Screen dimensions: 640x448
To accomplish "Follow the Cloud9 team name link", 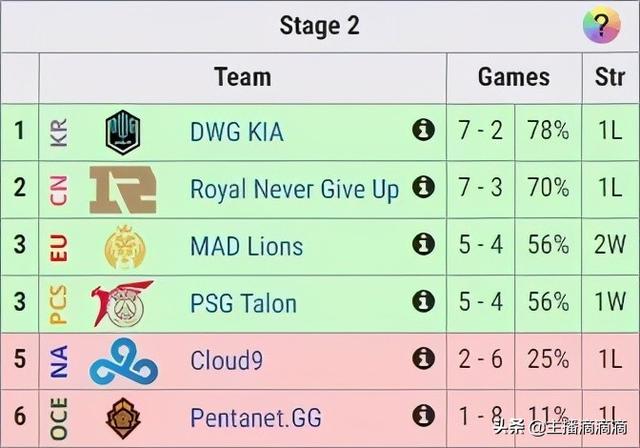I will pos(226,360).
